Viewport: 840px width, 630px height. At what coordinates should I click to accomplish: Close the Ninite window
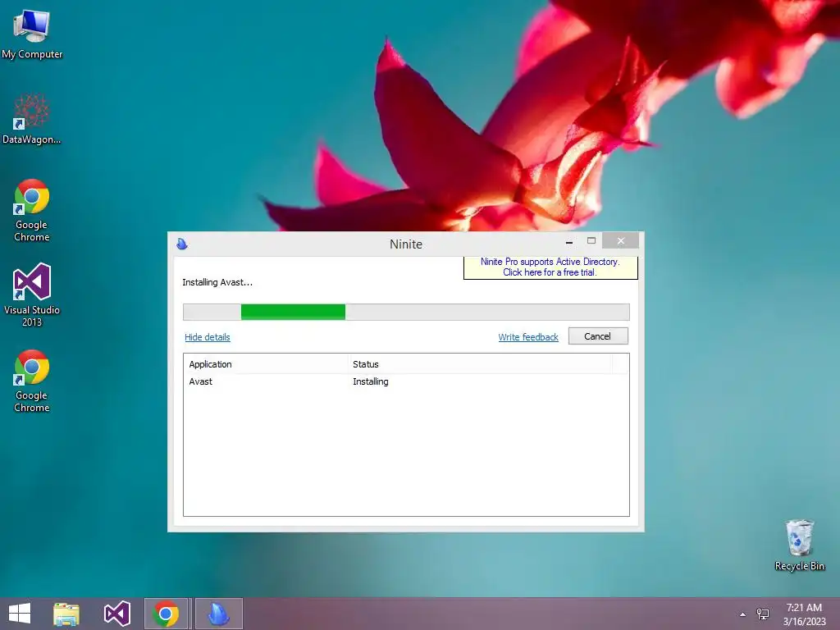[620, 240]
